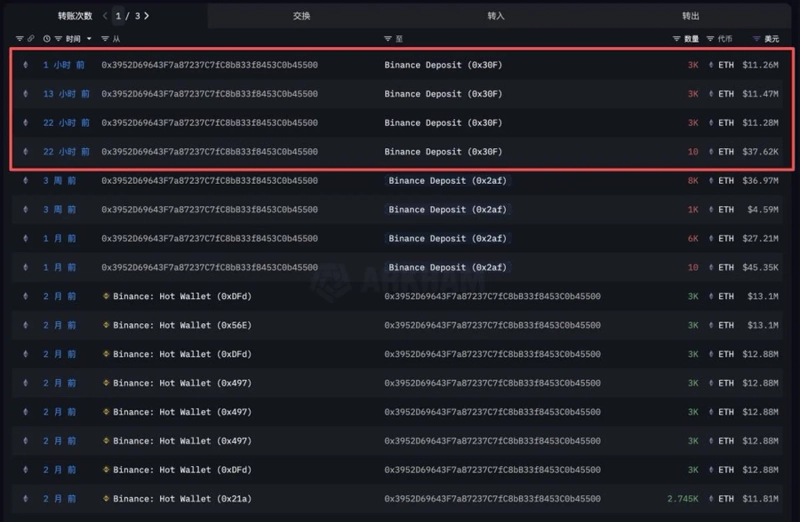The height and width of the screenshot is (522, 800).
Task: Open Binance Deposit (0x30F) in 1 小时 前 row
Action: point(443,65)
